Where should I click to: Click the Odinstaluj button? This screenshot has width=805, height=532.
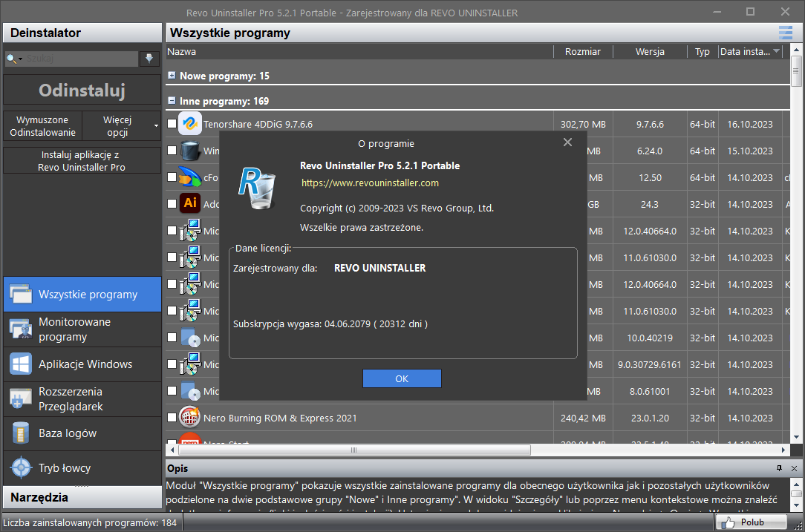[x=82, y=91]
